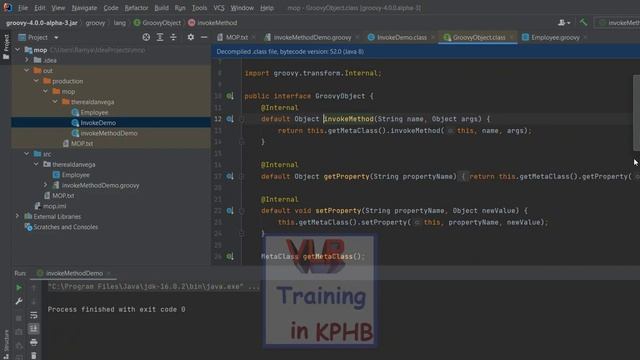Click gutter icon beside setProperty line
This screenshot has width=640, height=360.
point(230,211)
